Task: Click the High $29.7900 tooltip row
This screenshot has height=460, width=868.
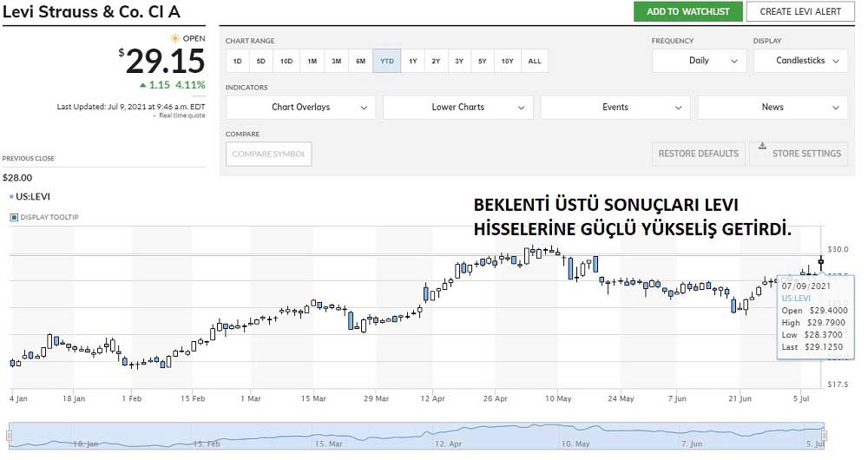Action: pos(813,323)
